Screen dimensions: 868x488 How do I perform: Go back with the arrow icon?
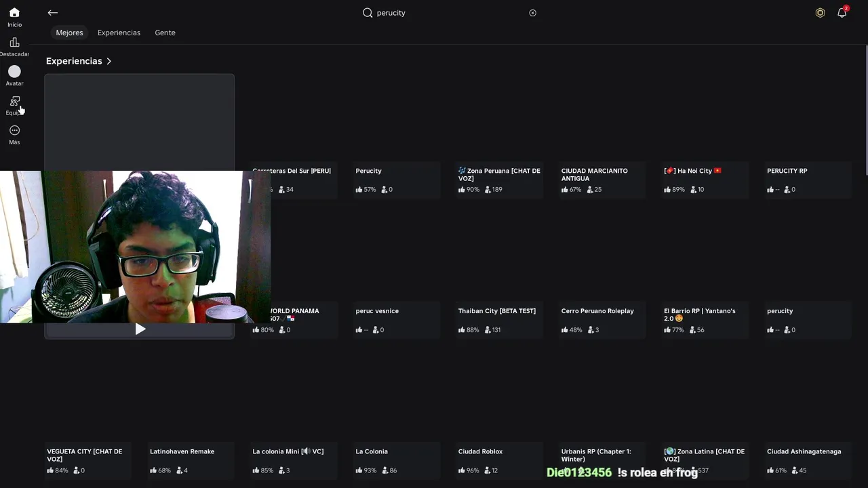click(x=52, y=13)
